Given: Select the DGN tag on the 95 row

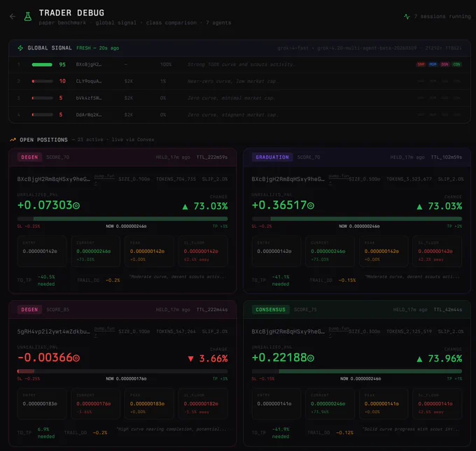Looking at the screenshot, I should click(444, 64).
